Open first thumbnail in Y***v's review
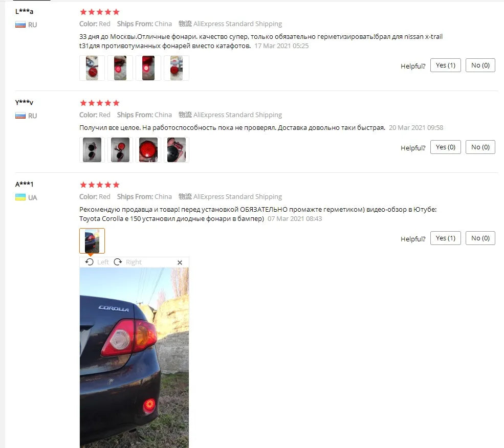This screenshot has height=448, width=504. (92, 150)
